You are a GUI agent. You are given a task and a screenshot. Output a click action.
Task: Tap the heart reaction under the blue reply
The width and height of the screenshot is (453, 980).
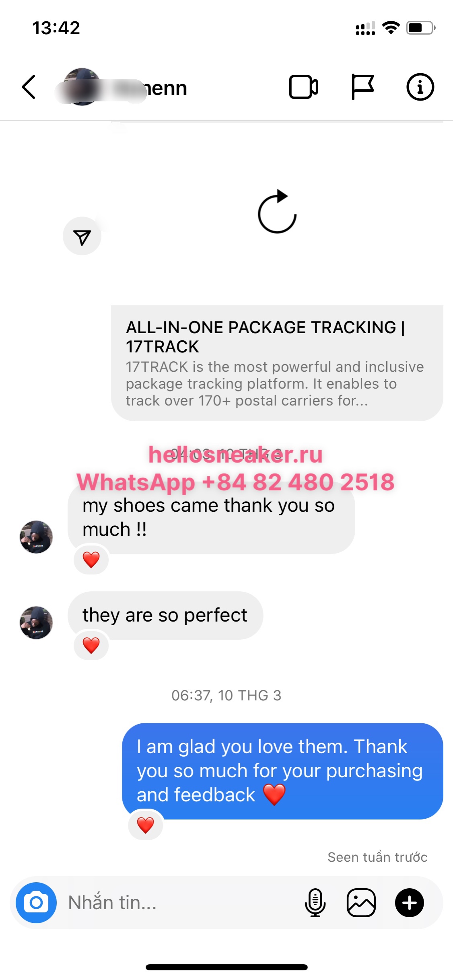(x=146, y=825)
